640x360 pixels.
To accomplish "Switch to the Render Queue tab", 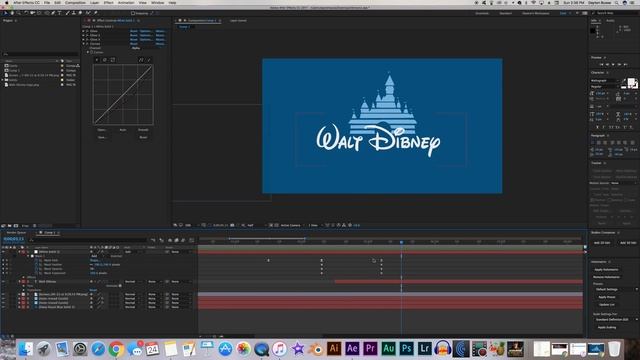I will pos(16,233).
